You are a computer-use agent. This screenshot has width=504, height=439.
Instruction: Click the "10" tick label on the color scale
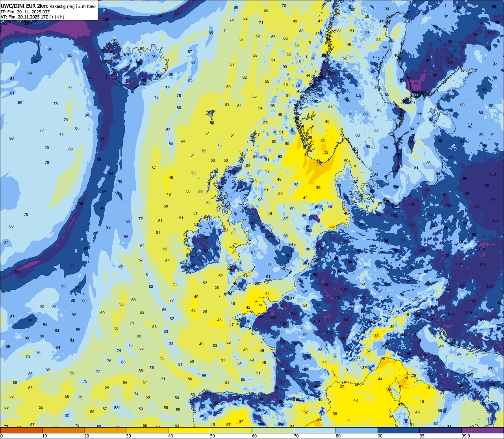click(45, 436)
